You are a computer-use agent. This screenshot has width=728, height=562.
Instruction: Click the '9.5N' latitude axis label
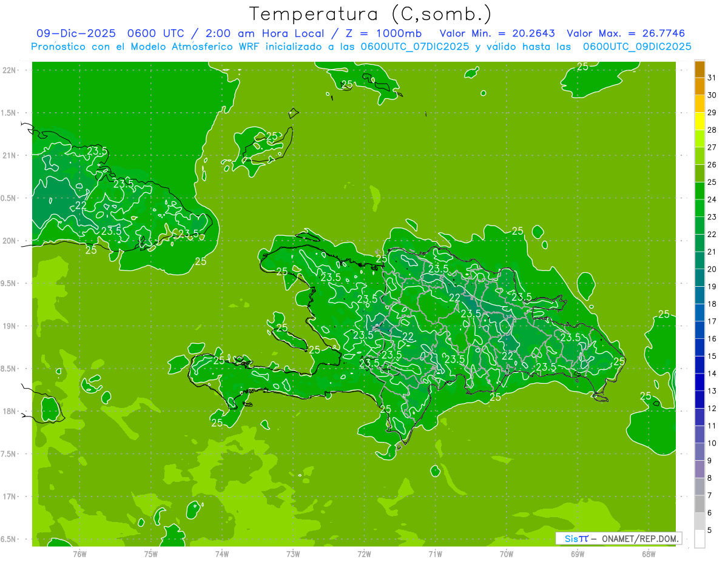(x=9, y=283)
